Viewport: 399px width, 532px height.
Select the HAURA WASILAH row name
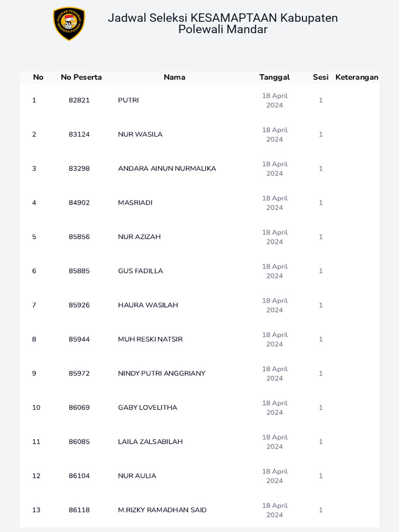[148, 305]
